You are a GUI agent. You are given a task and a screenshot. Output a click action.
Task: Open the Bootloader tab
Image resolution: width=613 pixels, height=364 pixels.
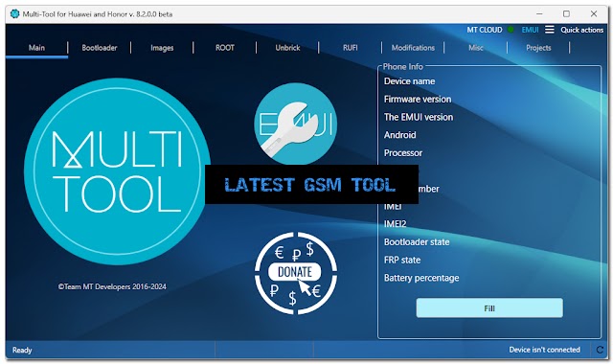point(100,48)
